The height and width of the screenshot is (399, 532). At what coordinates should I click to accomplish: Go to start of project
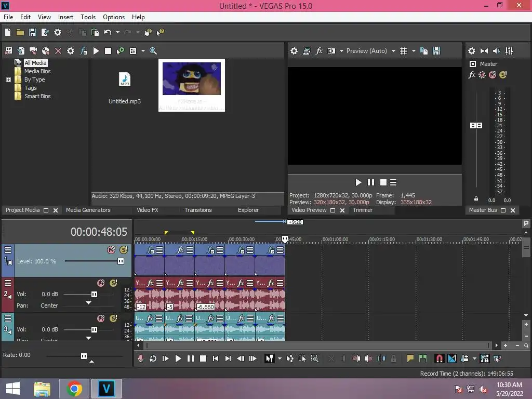tap(216, 358)
